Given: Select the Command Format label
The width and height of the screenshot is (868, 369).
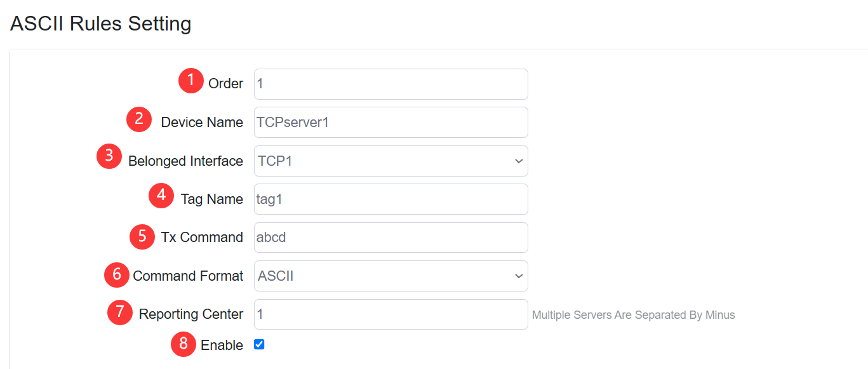Looking at the screenshot, I should click(x=188, y=276).
